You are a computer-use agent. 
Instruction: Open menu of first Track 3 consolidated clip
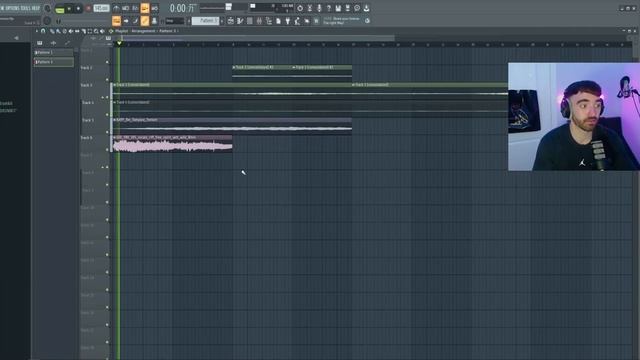click(115, 85)
